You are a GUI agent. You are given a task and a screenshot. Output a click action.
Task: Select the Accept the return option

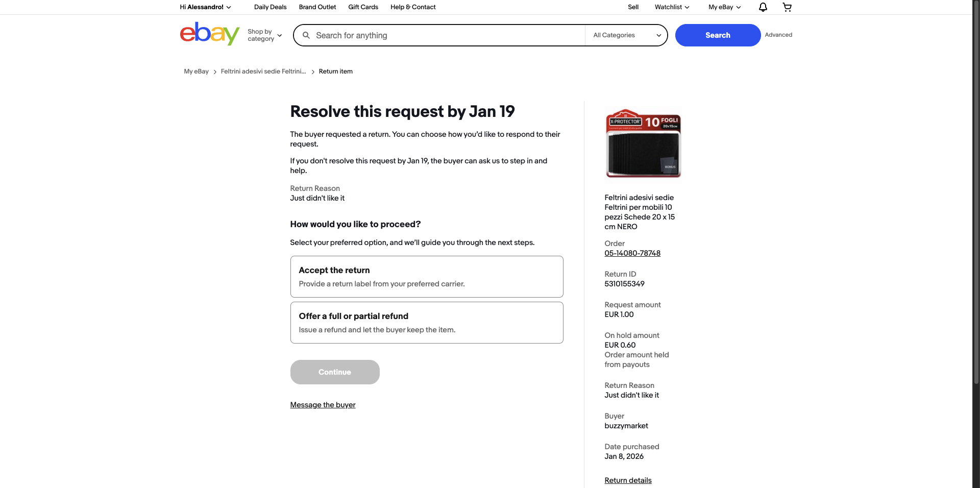[427, 276]
